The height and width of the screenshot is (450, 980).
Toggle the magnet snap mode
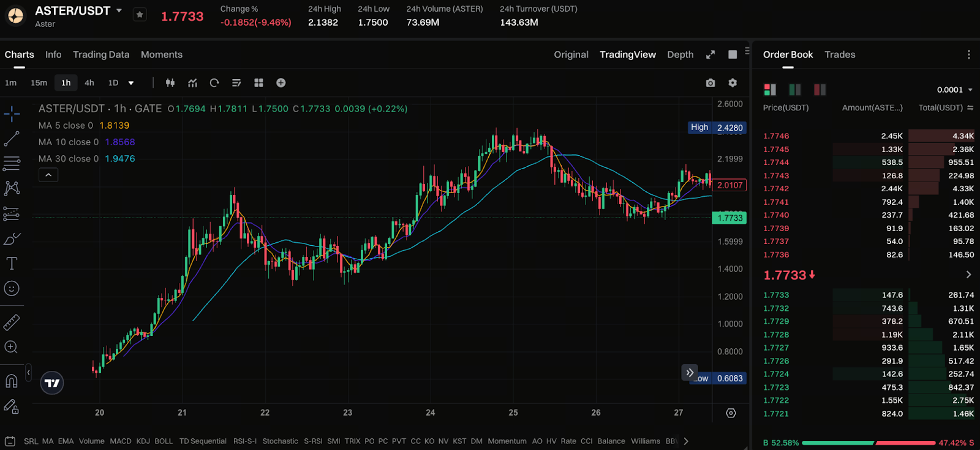pos(11,381)
